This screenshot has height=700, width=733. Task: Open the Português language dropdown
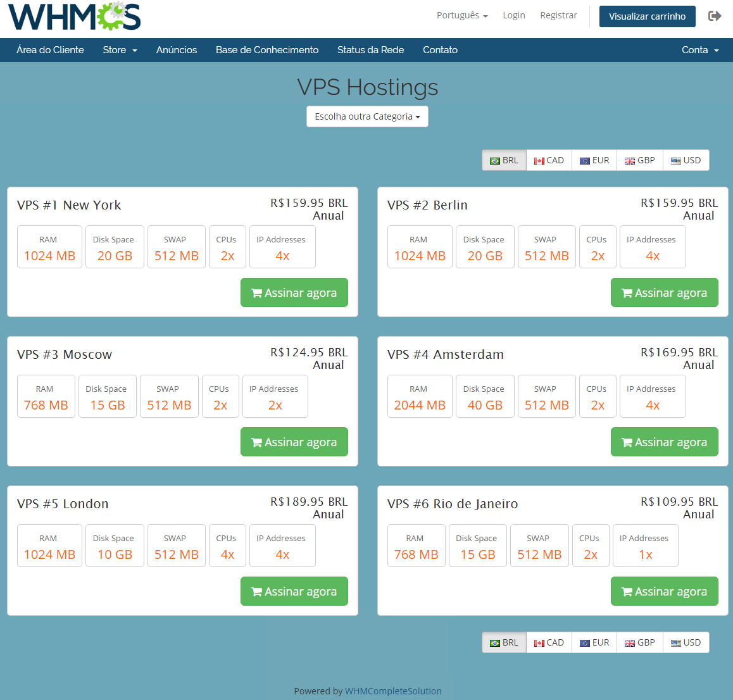[x=462, y=15]
